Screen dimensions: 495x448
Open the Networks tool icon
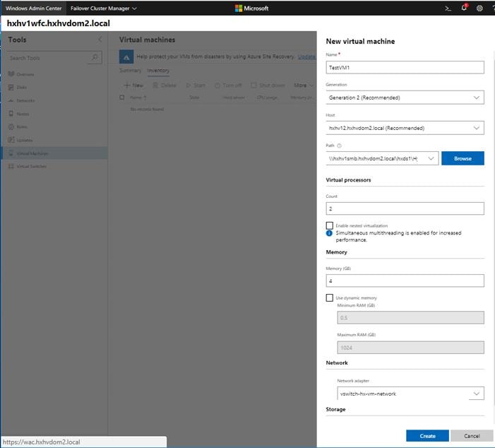tap(11, 100)
